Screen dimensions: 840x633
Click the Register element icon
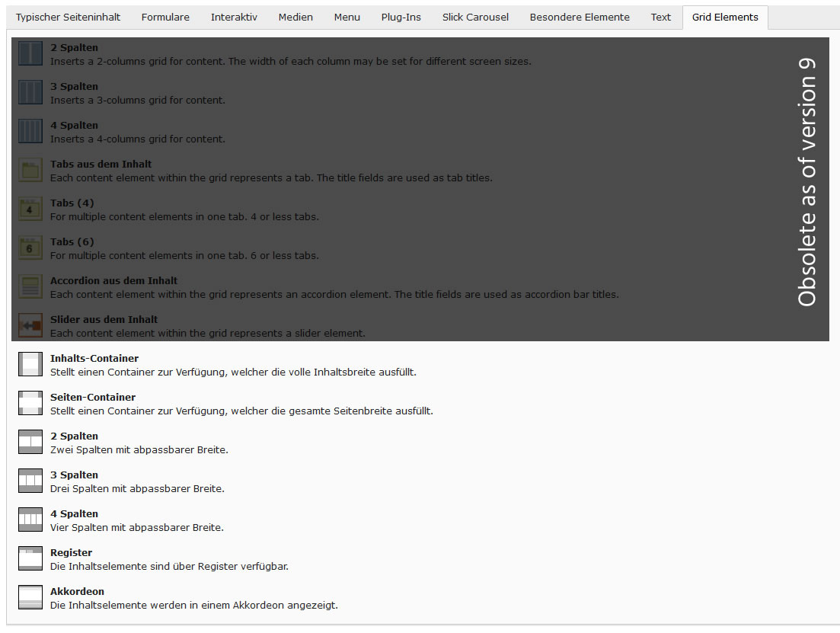click(x=30, y=558)
